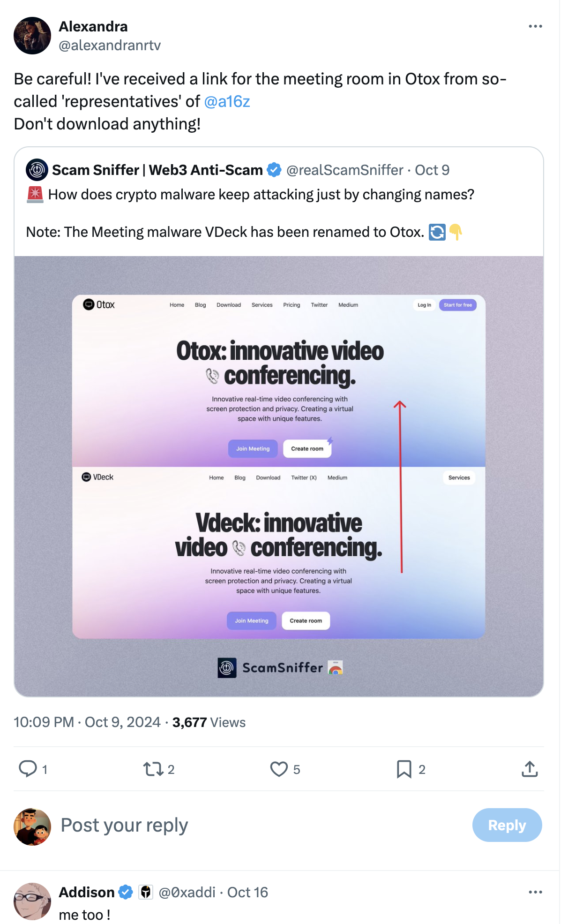Like the tweet with the heart icon
Screen dimensions: 568x924
click(x=279, y=769)
